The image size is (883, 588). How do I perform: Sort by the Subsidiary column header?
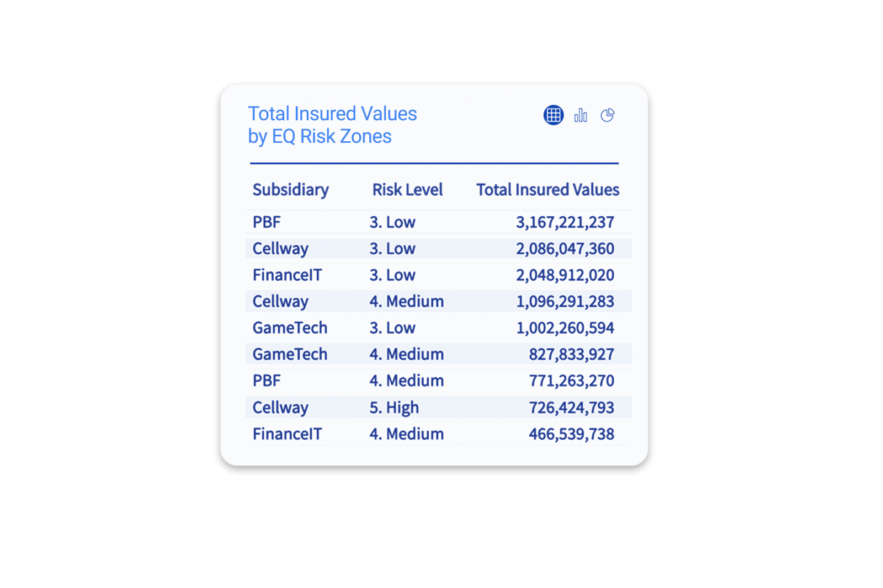pyautogui.click(x=290, y=190)
